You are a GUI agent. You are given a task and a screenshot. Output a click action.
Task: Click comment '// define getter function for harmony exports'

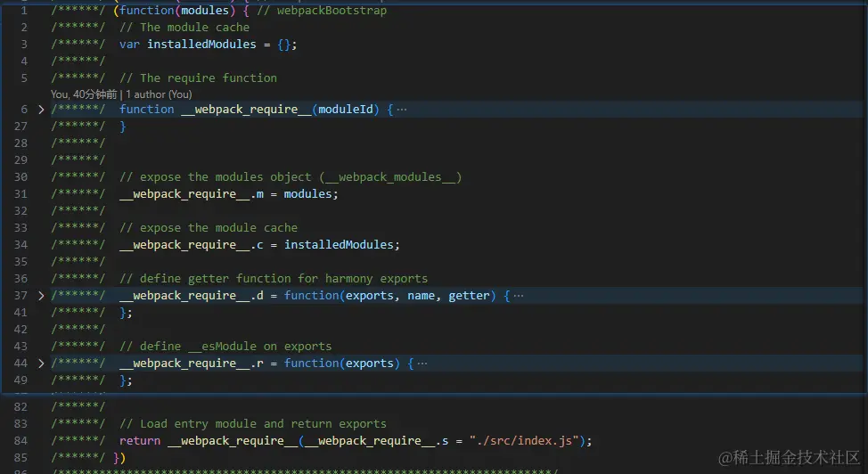(x=274, y=279)
